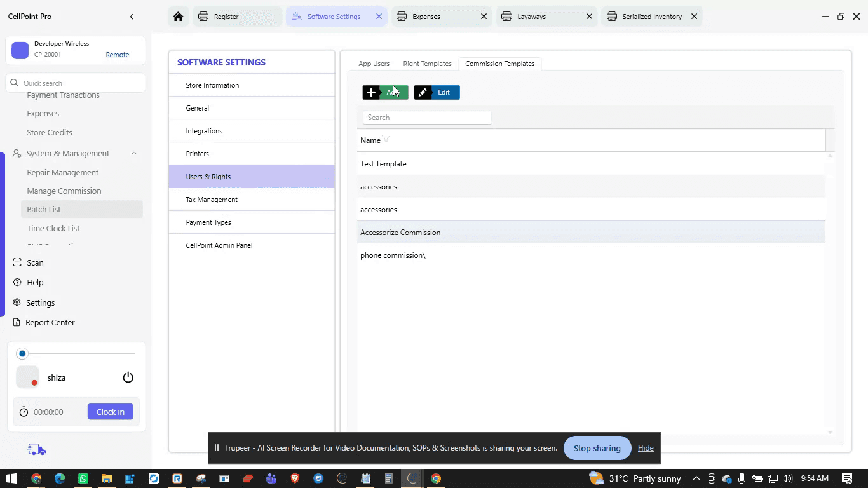Open Store Information settings

point(252,85)
